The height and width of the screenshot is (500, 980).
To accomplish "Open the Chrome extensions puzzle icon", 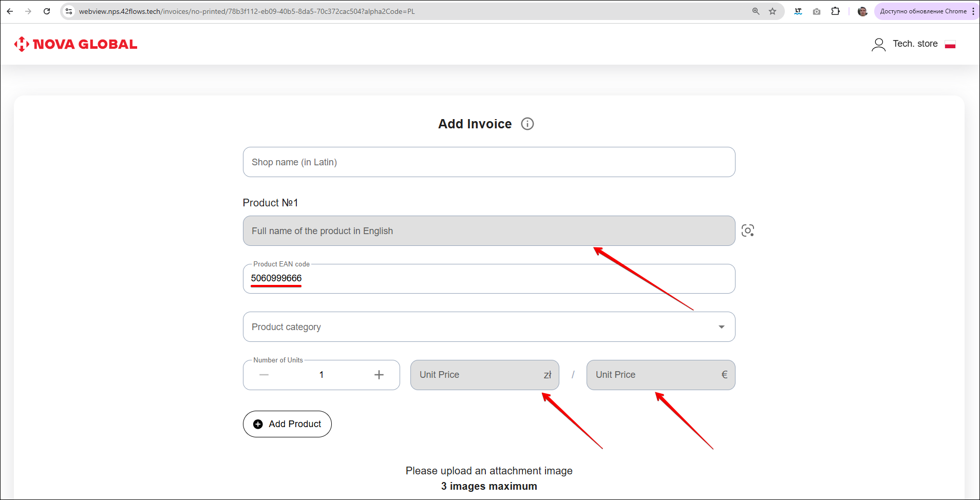I will click(836, 11).
